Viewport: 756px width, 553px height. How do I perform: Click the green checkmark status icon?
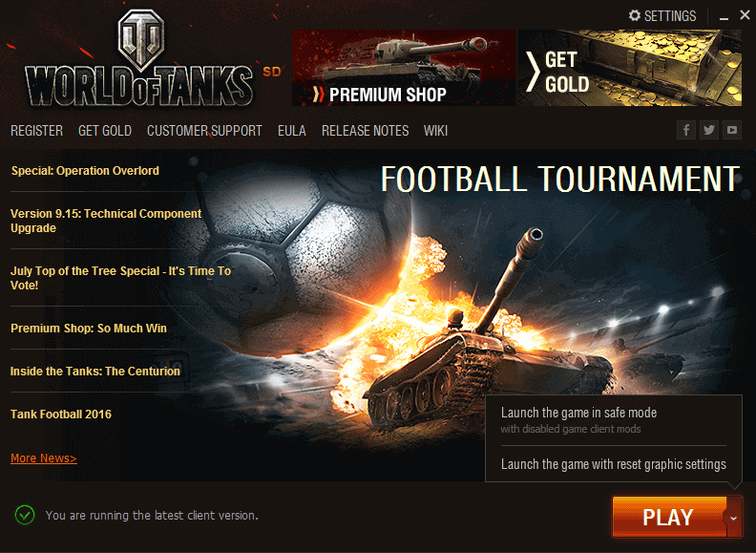click(25, 515)
